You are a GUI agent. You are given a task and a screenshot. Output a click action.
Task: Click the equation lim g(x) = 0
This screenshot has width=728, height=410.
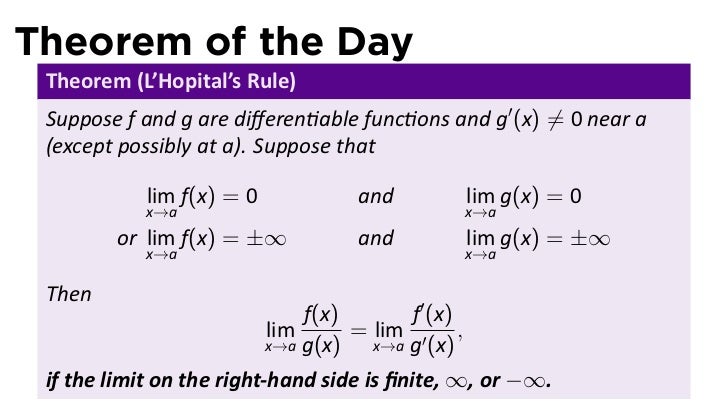click(x=523, y=201)
